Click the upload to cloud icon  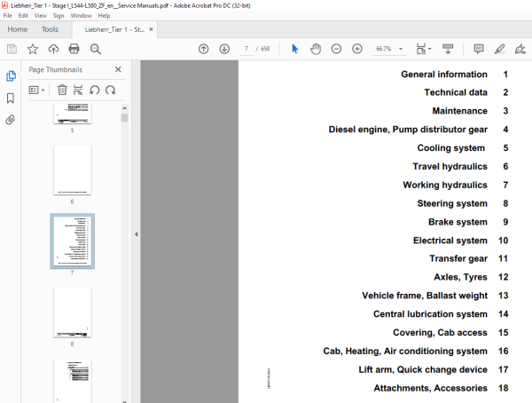(x=53, y=49)
